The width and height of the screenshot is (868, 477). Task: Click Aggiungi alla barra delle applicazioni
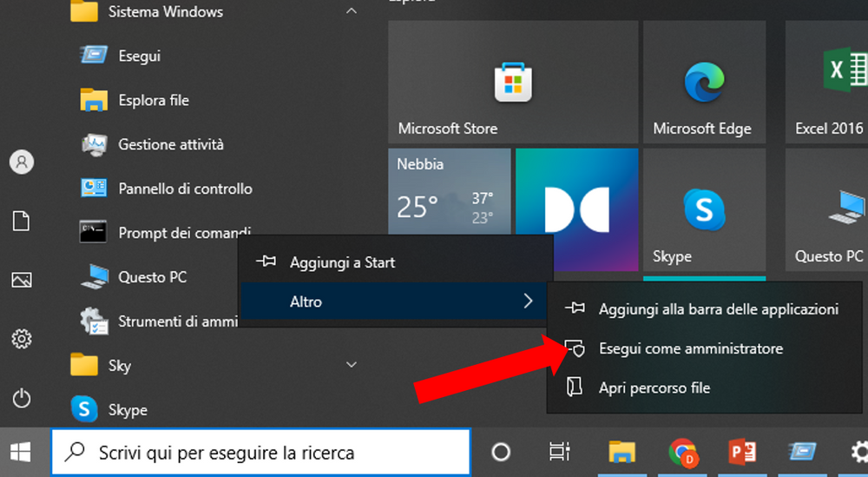[718, 309]
